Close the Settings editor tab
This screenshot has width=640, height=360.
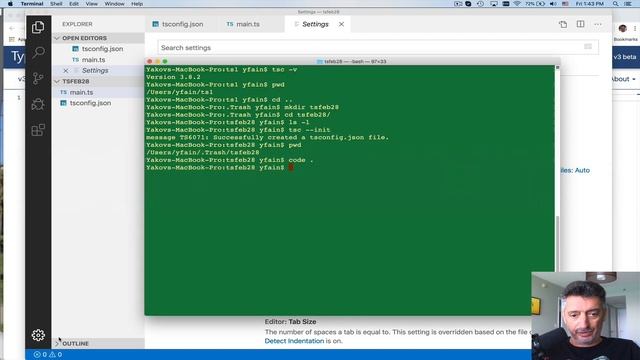coord(341,24)
